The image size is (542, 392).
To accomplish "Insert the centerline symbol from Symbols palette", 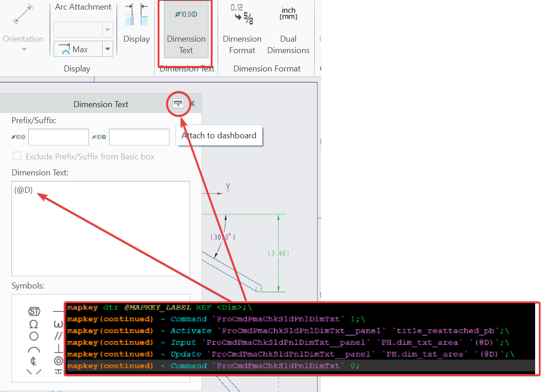I will (x=33, y=361).
